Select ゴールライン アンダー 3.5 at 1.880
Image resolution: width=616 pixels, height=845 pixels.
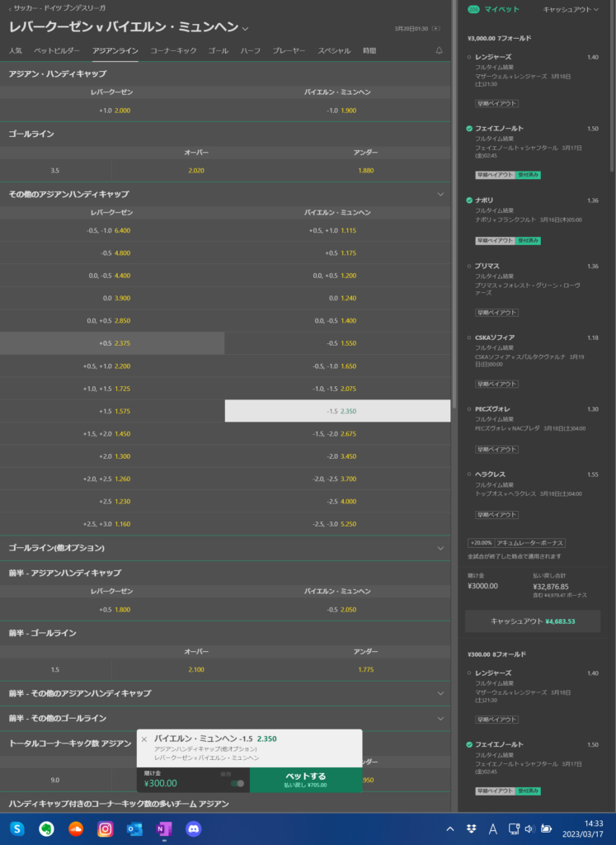pos(365,170)
